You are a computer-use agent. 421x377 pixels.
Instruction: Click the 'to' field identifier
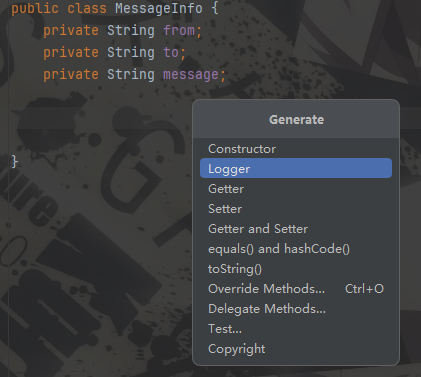pyautogui.click(x=171, y=52)
